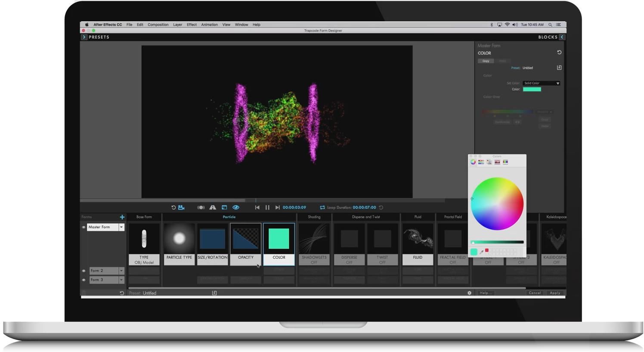
Task: Toggle the preview eye icon in playback bar
Action: [236, 207]
